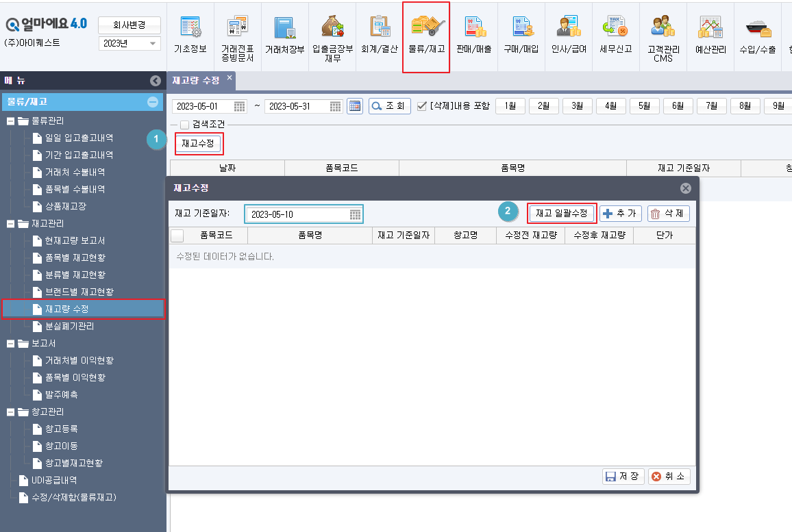Open the 수입/수출 module icon
The width and height of the screenshot is (792, 532).
pyautogui.click(x=756, y=36)
